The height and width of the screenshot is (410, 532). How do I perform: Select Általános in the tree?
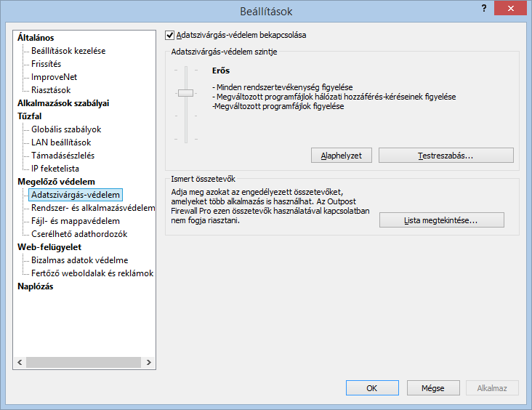[36, 38]
